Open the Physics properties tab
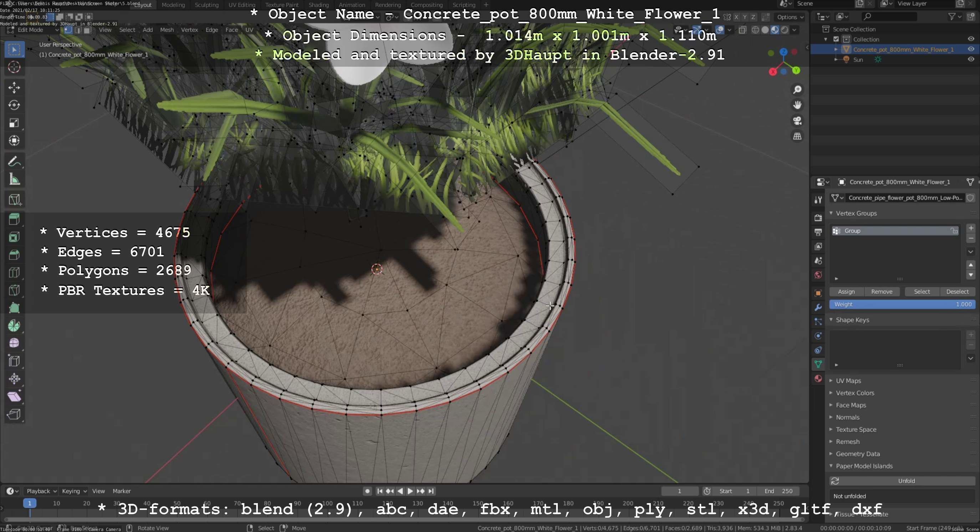The width and height of the screenshot is (980, 532). coord(818,336)
